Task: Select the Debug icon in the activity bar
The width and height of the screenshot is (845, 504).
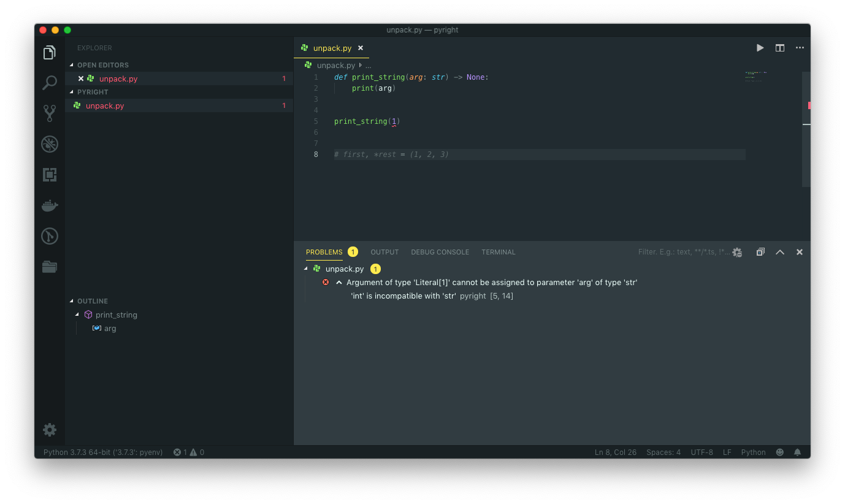Action: (x=49, y=144)
